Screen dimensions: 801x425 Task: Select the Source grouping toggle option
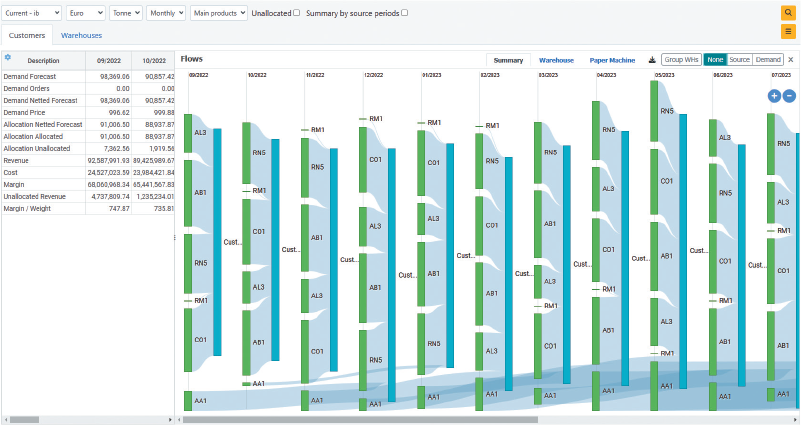(x=739, y=60)
